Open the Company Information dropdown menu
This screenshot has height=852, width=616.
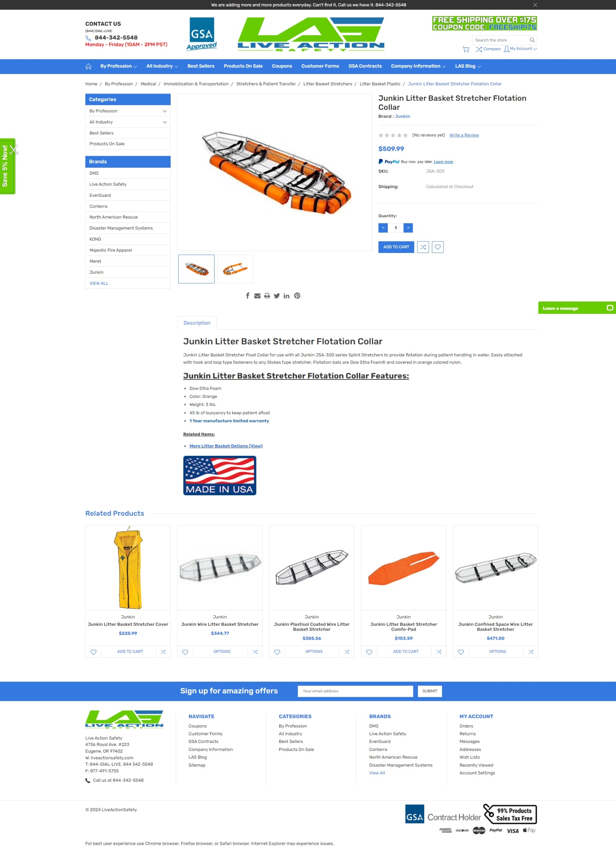[x=418, y=66]
